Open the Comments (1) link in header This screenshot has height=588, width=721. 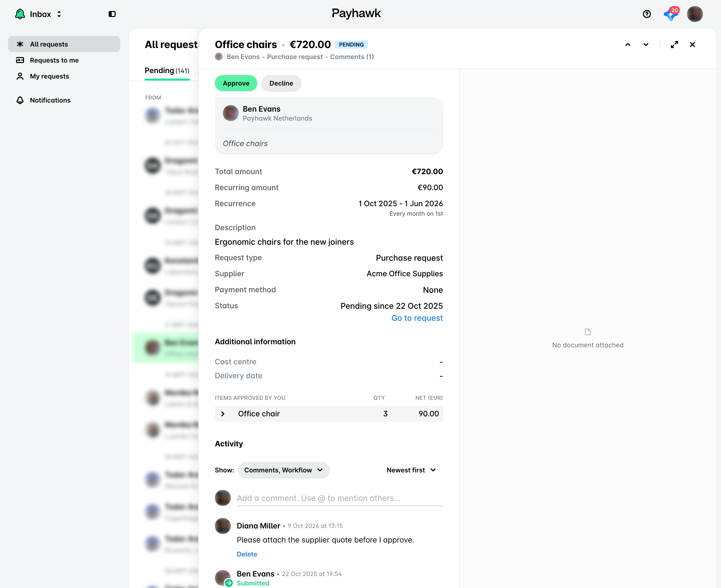[352, 57]
